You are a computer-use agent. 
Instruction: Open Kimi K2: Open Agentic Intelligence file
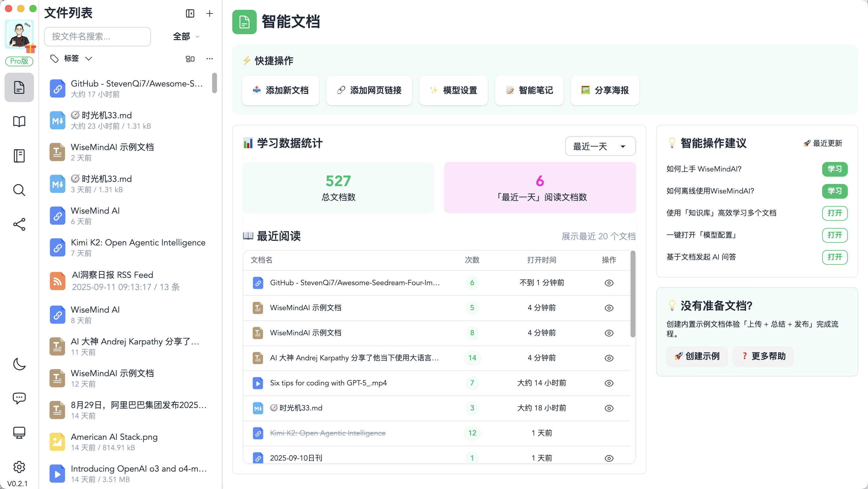[128, 247]
